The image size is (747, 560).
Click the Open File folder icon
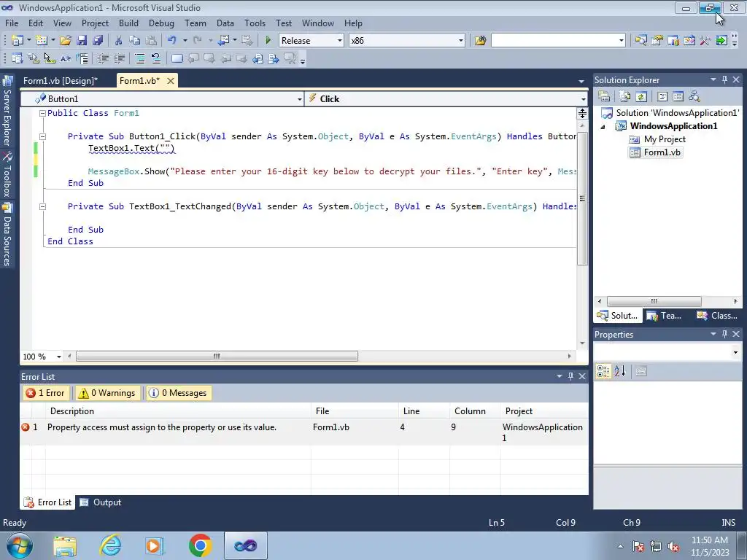66,41
